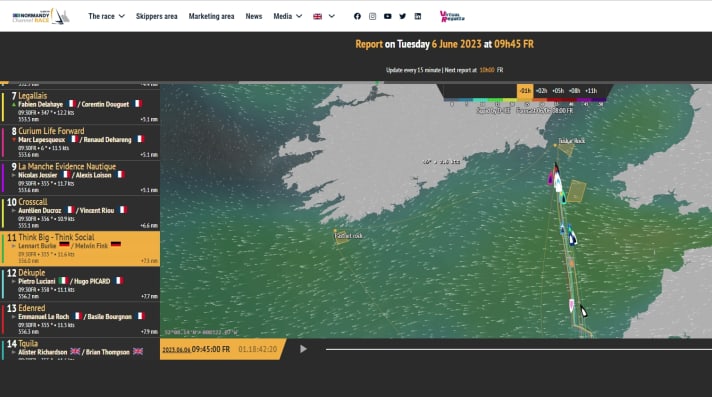This screenshot has height=397, width=712.
Task: Open the Twitter social link
Action: [402, 16]
